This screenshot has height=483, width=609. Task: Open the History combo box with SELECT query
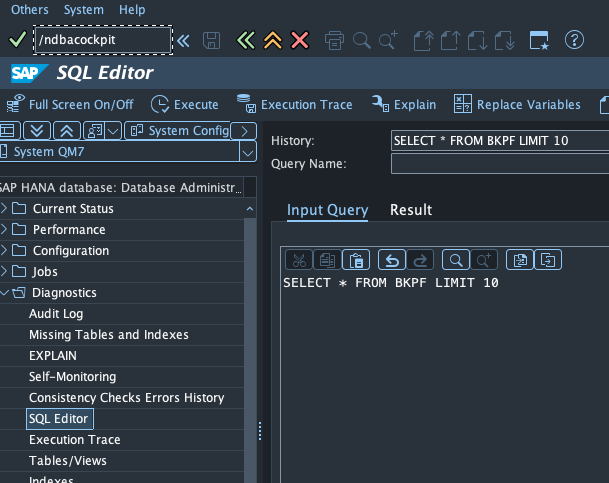click(x=500, y=141)
